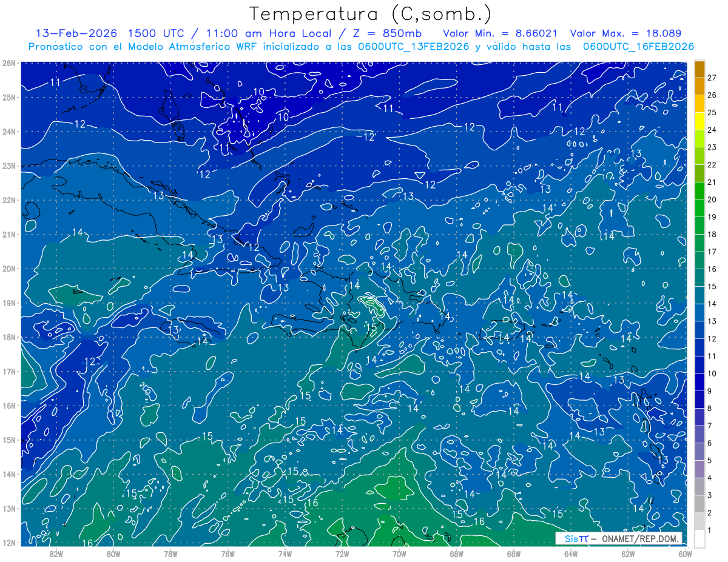The image size is (728, 562).
Task: Click the date text "13-Feb-2026" in the subtitle
Action: pos(77,33)
